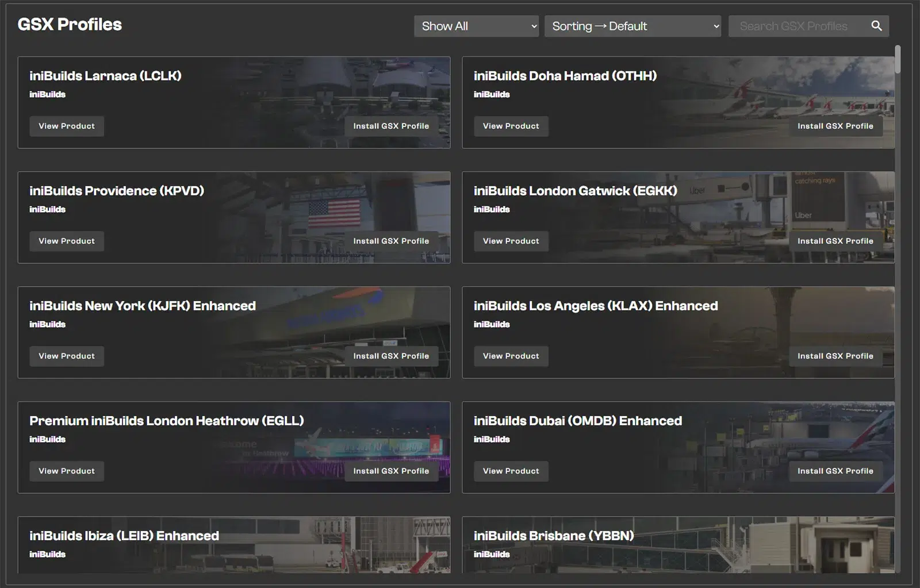View Product for Dubai (OMDB) Enhanced
Image resolution: width=920 pixels, height=588 pixels.
[511, 471]
